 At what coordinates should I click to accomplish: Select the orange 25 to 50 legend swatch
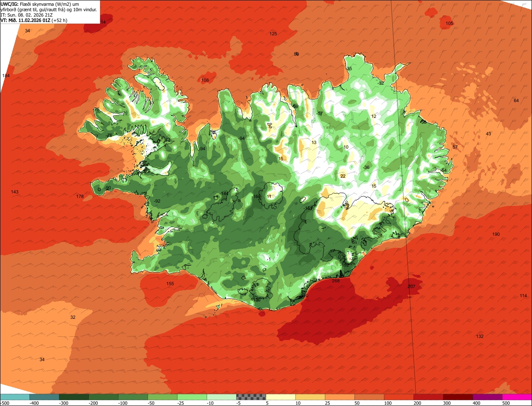[x=340, y=397]
